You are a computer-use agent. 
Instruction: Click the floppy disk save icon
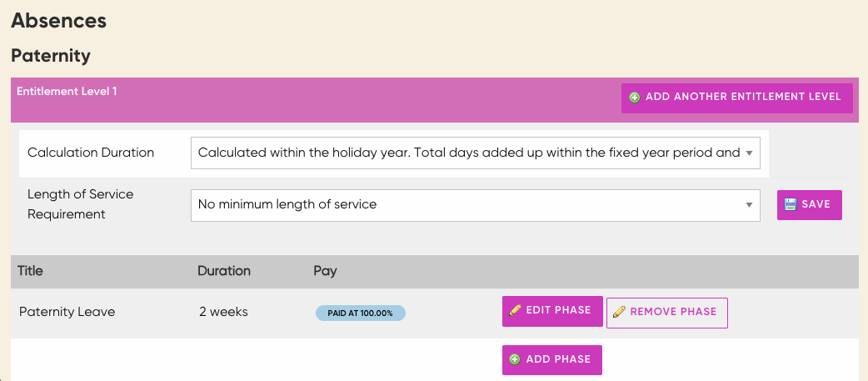coord(791,205)
